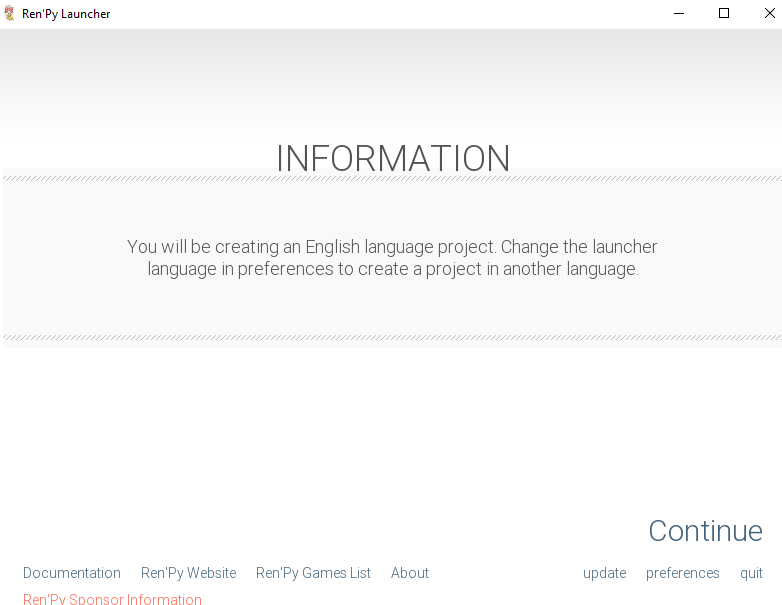782x605 pixels.
Task: Quit the Ren'Py launcher
Action: (x=751, y=573)
